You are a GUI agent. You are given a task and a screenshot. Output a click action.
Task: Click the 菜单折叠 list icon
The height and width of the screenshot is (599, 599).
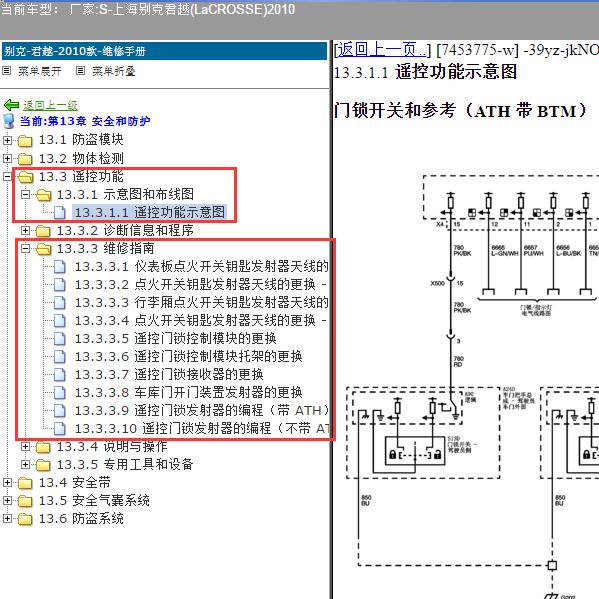click(80, 71)
